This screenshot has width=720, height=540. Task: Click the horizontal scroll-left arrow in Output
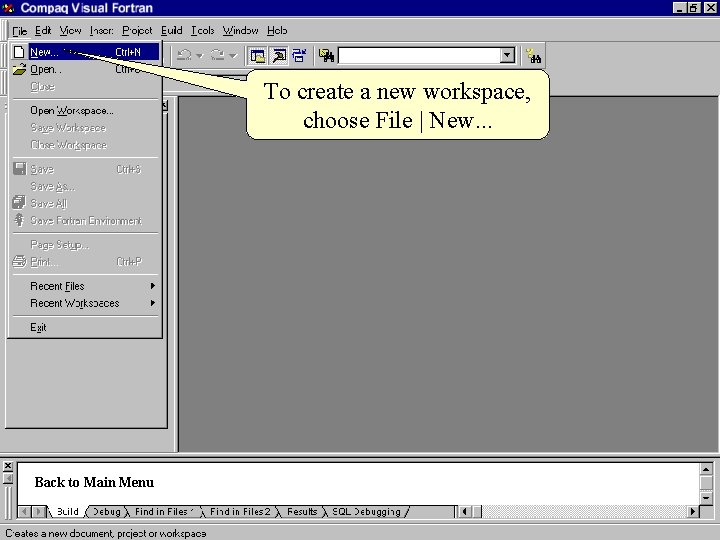(x=465, y=511)
